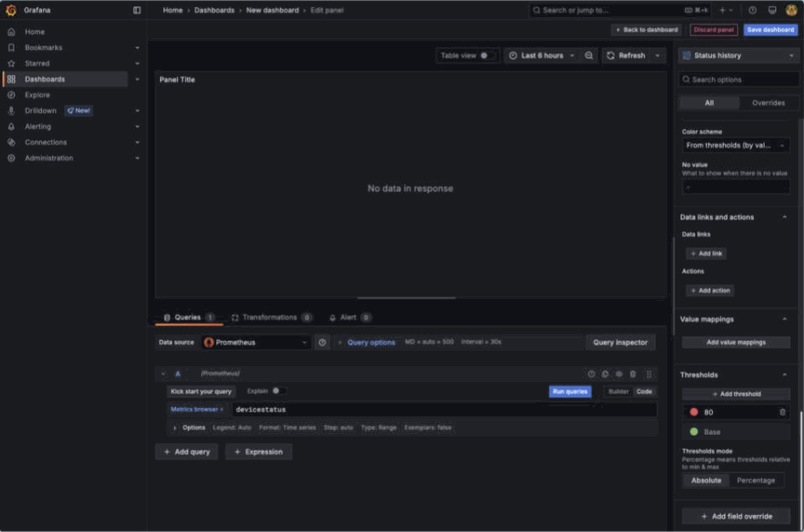Duplicate query A using copy icon

tap(605, 374)
